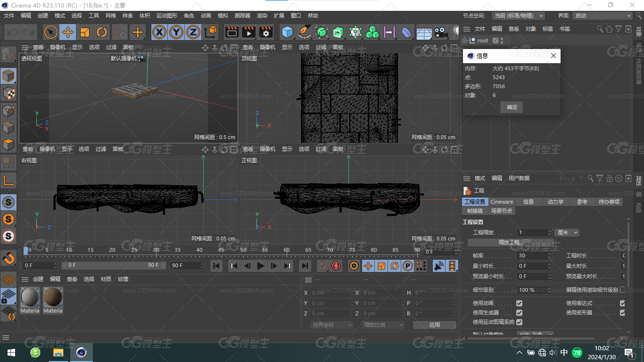Select the spline pen tool
The image size is (644, 362).
[x=305, y=32]
